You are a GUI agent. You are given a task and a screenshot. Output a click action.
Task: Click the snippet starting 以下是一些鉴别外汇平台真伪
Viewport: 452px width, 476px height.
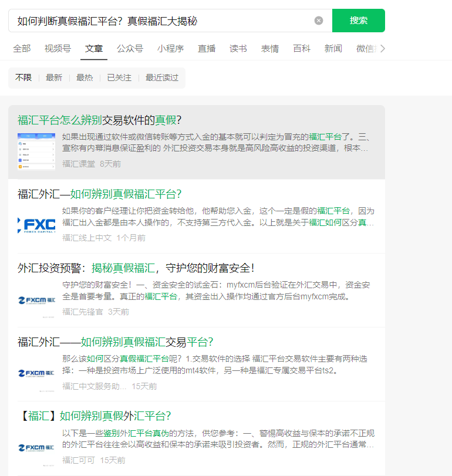tap(218, 438)
